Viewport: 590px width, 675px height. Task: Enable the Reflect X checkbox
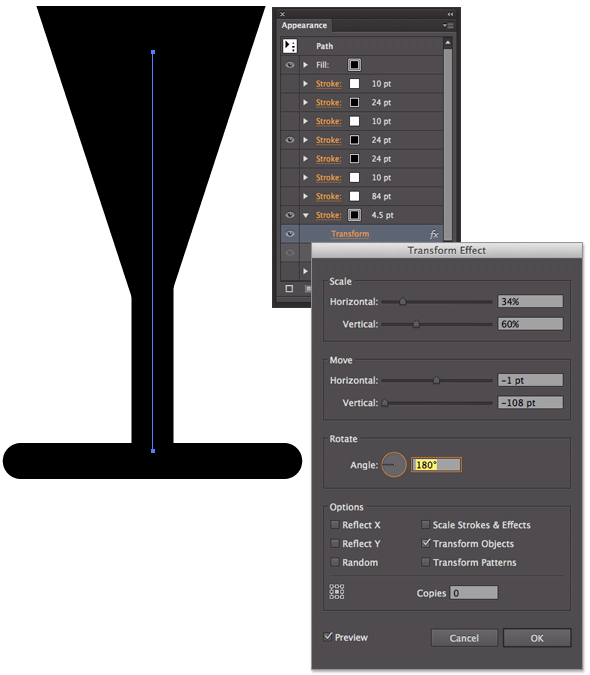pos(334,525)
